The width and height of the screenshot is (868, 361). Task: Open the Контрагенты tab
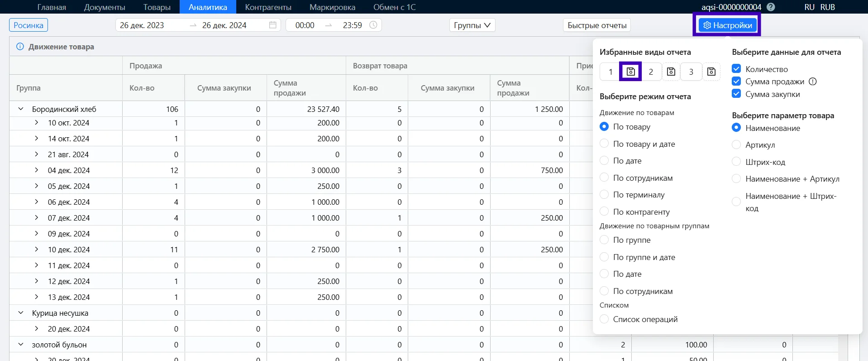[268, 7]
